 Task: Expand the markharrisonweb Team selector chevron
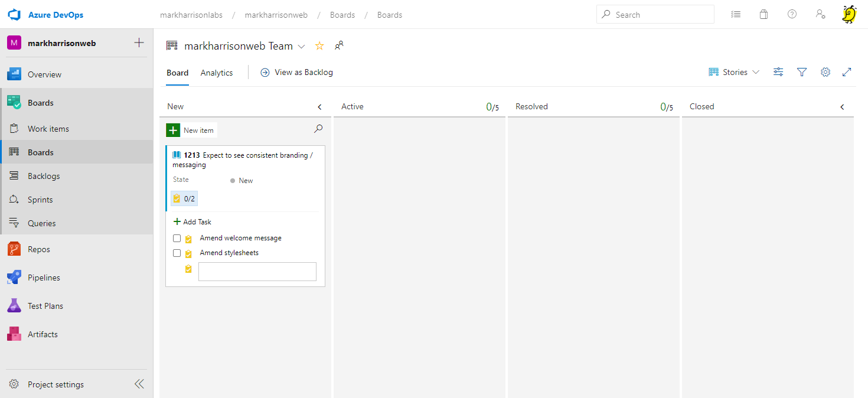point(302,47)
